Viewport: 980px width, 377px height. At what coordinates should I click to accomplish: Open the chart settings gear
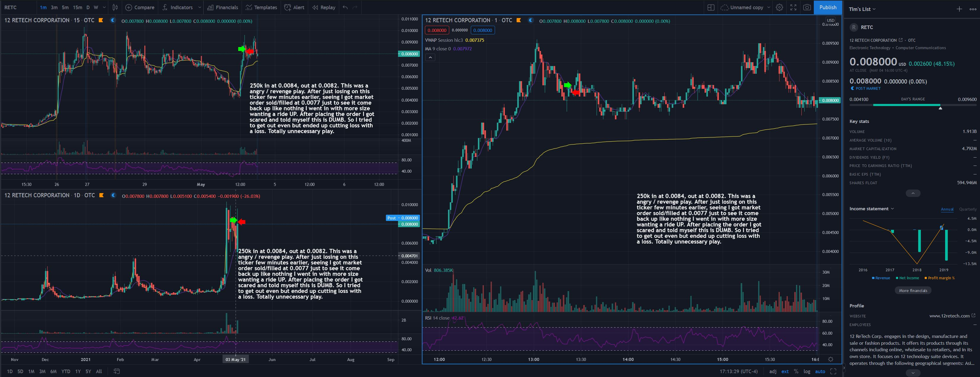point(779,7)
